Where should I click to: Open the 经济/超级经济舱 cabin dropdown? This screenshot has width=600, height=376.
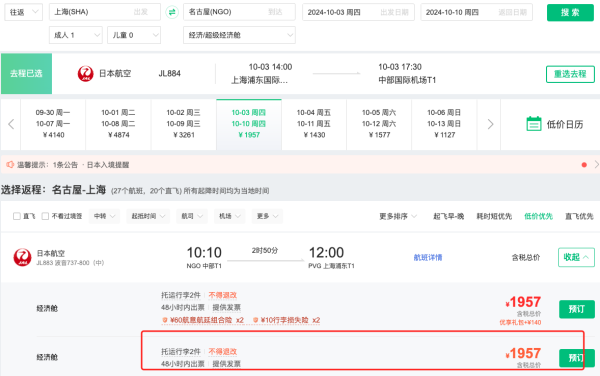pyautogui.click(x=239, y=35)
